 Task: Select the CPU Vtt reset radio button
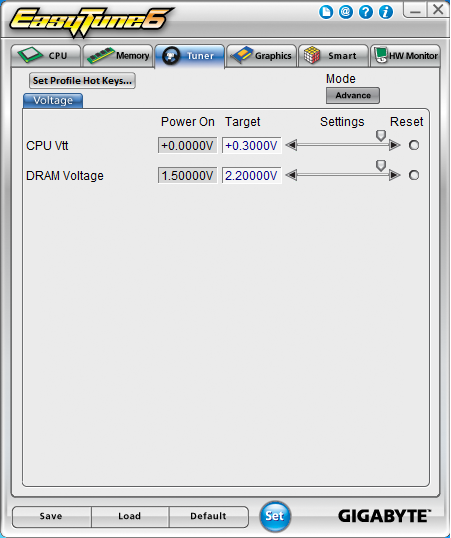pyautogui.click(x=414, y=145)
